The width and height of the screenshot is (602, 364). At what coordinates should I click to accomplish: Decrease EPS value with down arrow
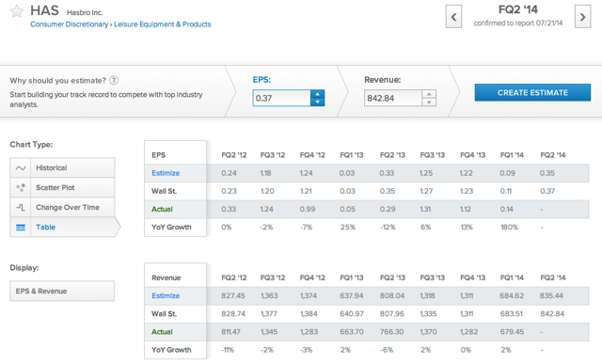tap(318, 103)
